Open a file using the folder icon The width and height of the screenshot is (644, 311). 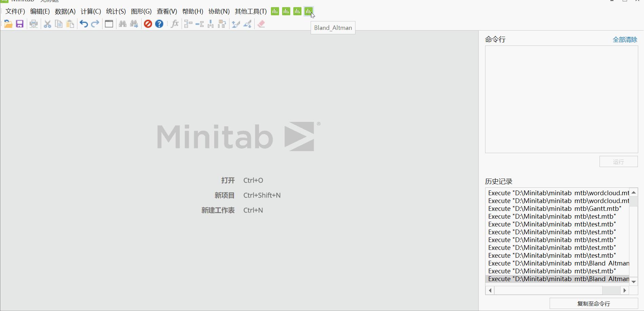click(8, 24)
